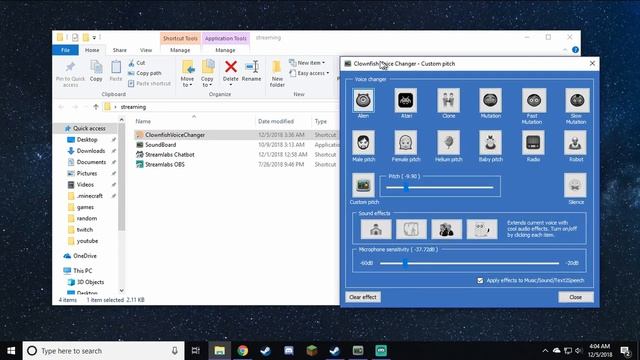Apply the Robot voice effect
640x360 pixels.
pos(575,143)
